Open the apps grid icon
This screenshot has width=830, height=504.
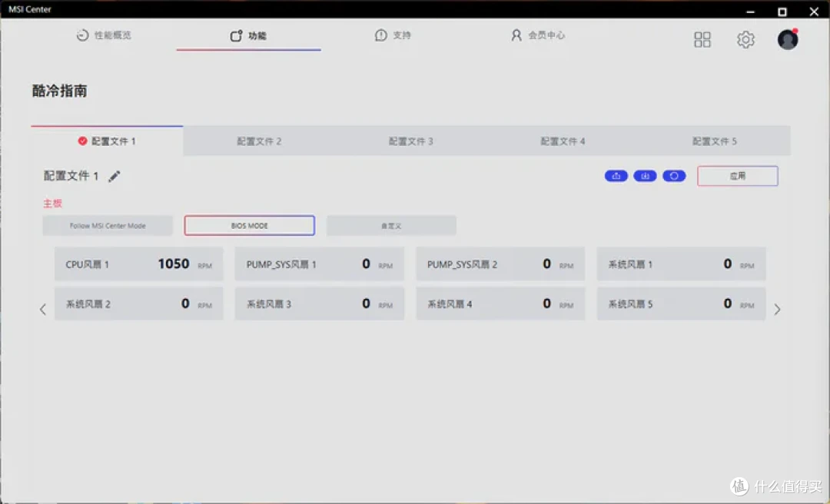(702, 39)
